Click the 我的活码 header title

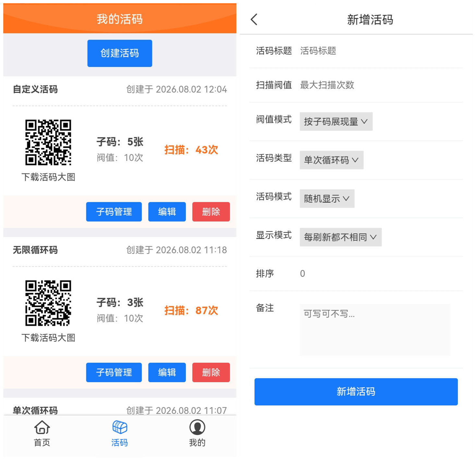[x=120, y=19]
